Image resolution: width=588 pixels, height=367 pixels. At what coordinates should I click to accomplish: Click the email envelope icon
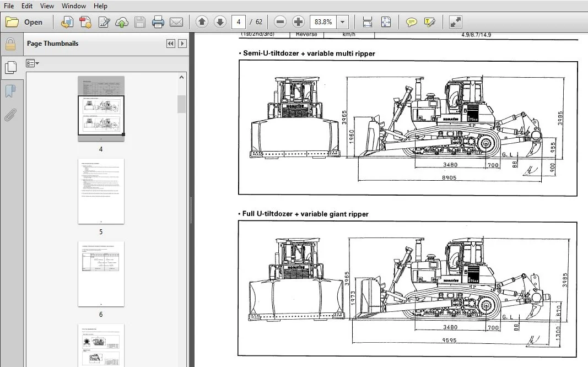click(176, 22)
